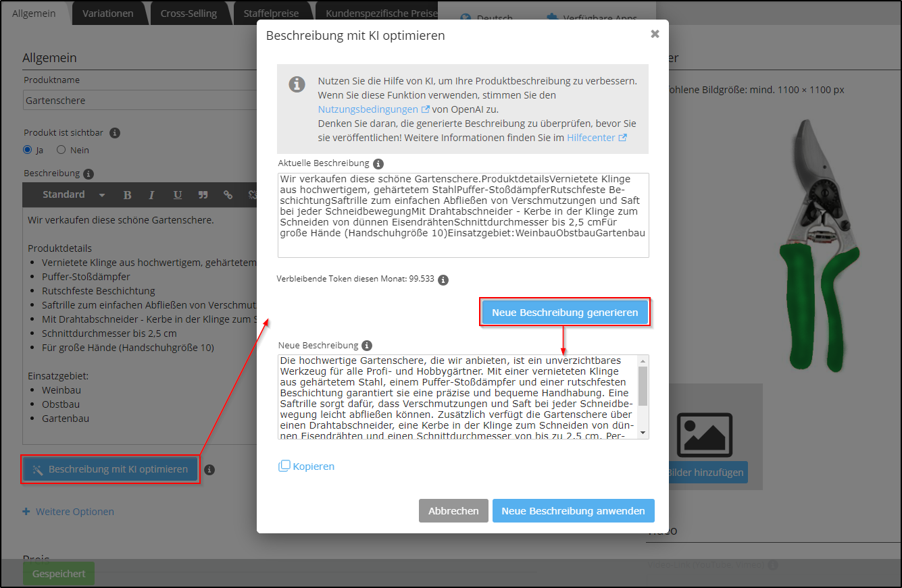The image size is (902, 588).
Task: Click info icon beside remaining token count
Action: point(443,279)
